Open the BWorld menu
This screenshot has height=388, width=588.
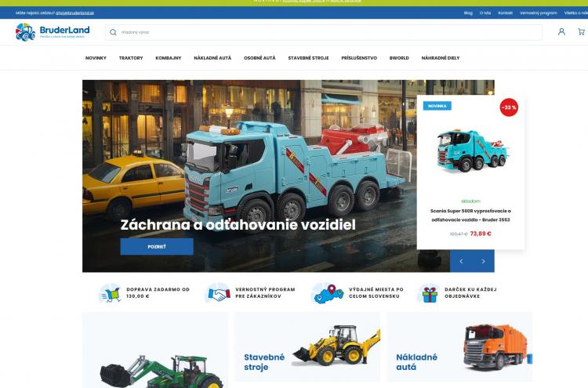(399, 58)
